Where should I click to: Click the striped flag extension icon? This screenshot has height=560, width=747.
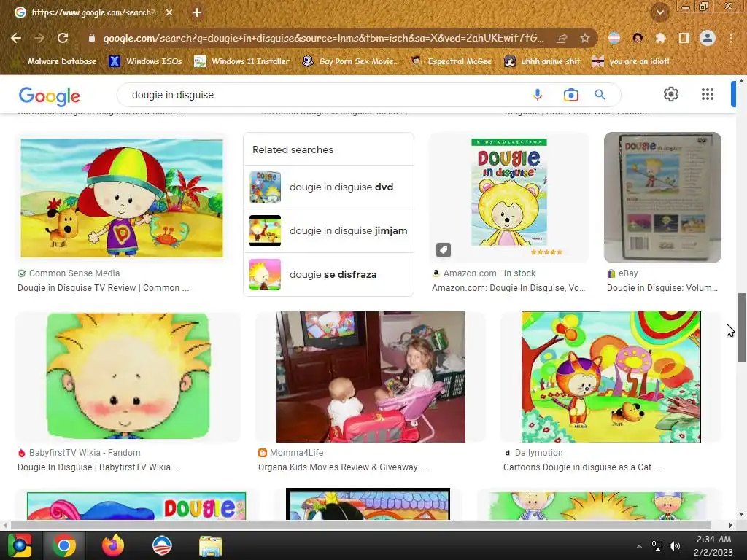(x=614, y=38)
